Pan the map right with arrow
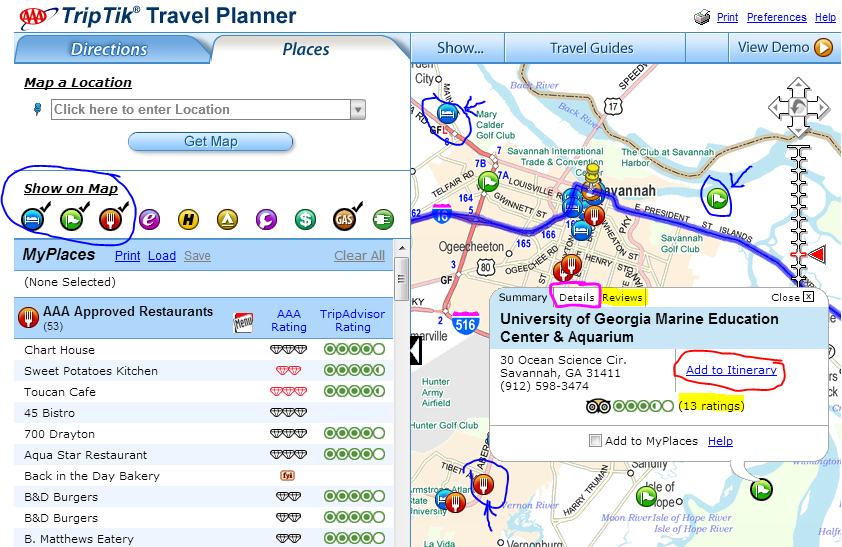 821,108
